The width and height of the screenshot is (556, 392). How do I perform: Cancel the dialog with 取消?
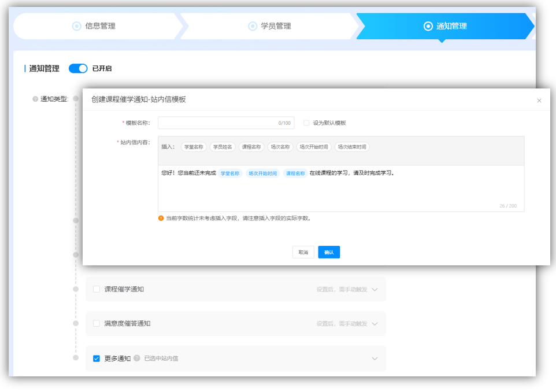[303, 252]
